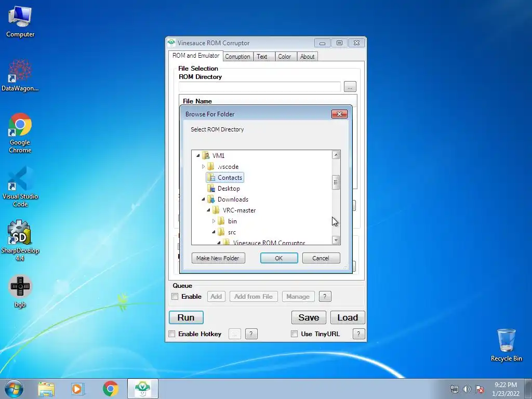The image size is (532, 399).
Task: Launch Google Chrome from the desktop
Action: (20, 132)
